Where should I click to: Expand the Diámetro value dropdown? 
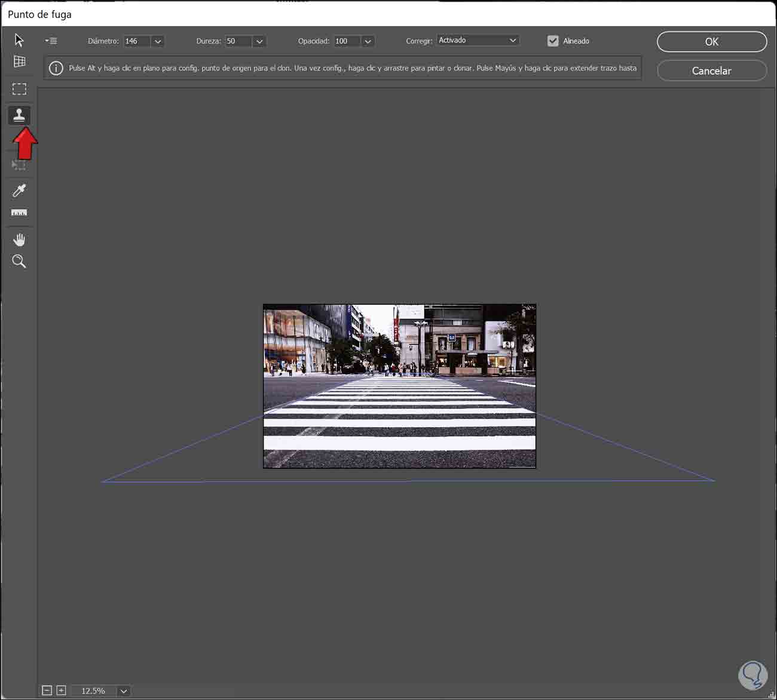pyautogui.click(x=158, y=41)
